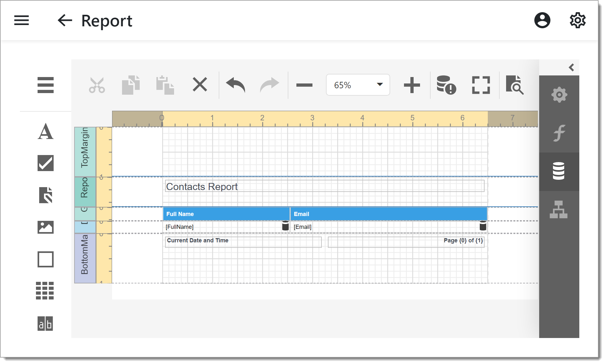This screenshot has width=605, height=364.
Task: Click the zoom in plus button
Action: coord(412,85)
